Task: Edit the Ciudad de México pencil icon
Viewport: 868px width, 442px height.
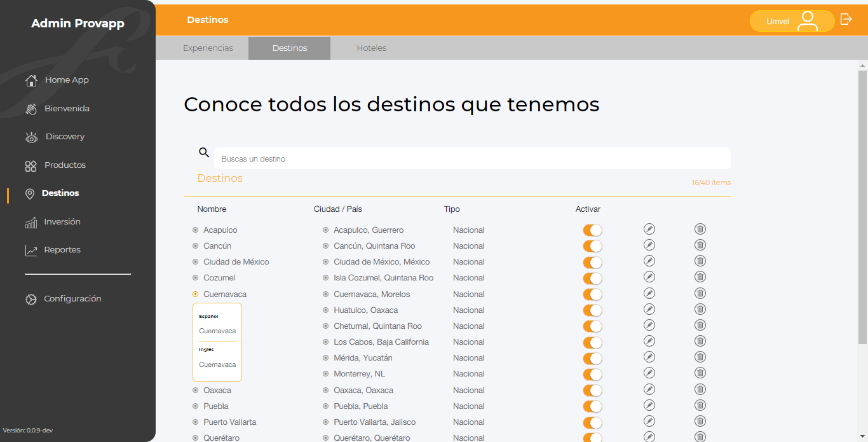Action: click(649, 261)
